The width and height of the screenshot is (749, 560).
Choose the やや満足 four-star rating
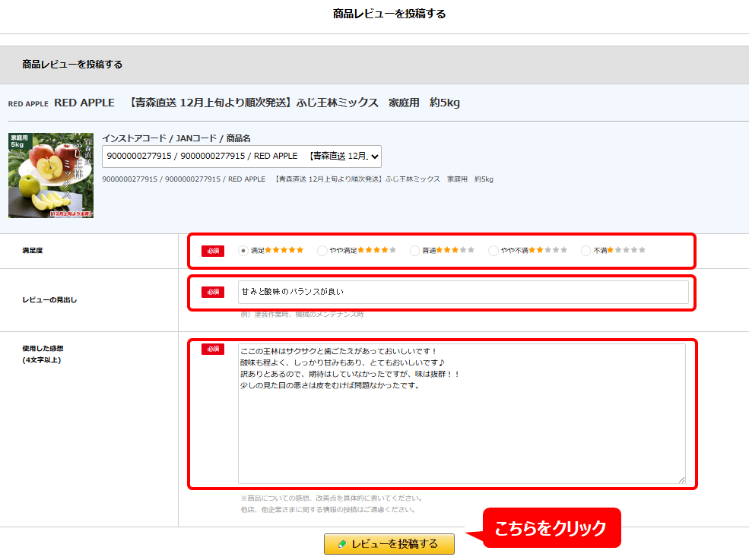point(322,251)
